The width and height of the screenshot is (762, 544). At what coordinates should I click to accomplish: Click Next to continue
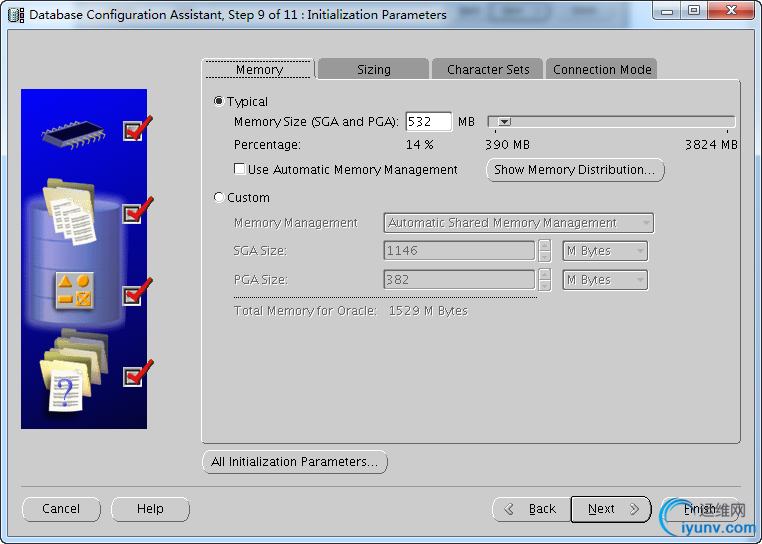pos(611,509)
